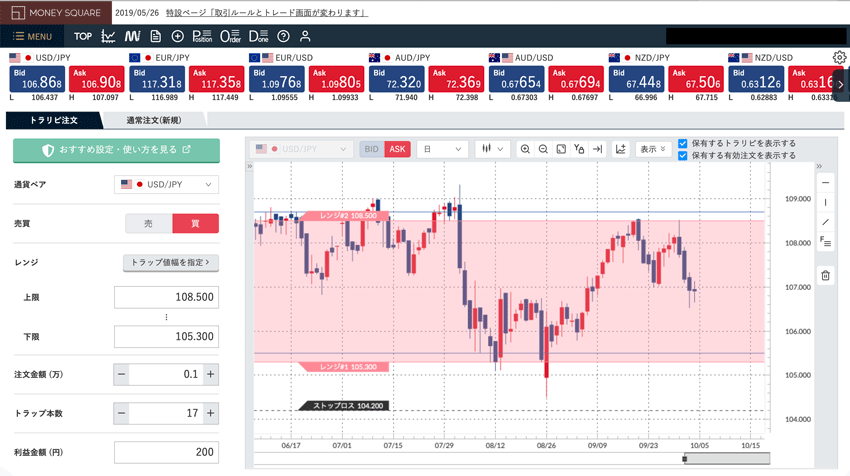Select the Fibonacci drawing tool
Image resolution: width=850 pixels, height=476 pixels.
click(x=825, y=242)
